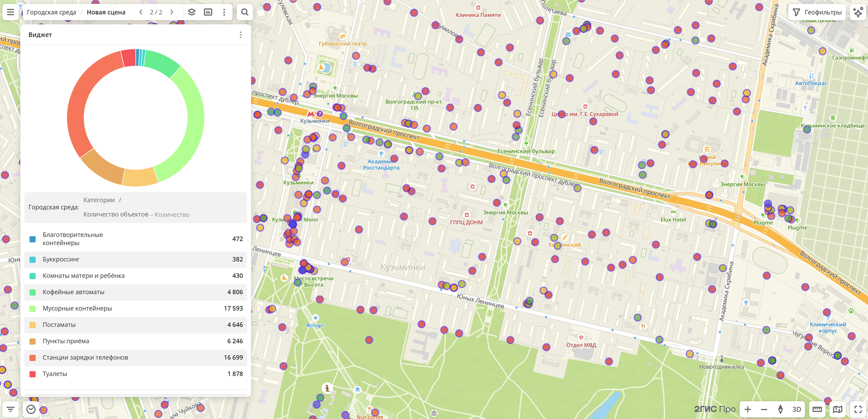Open the layers panel icon

(192, 12)
